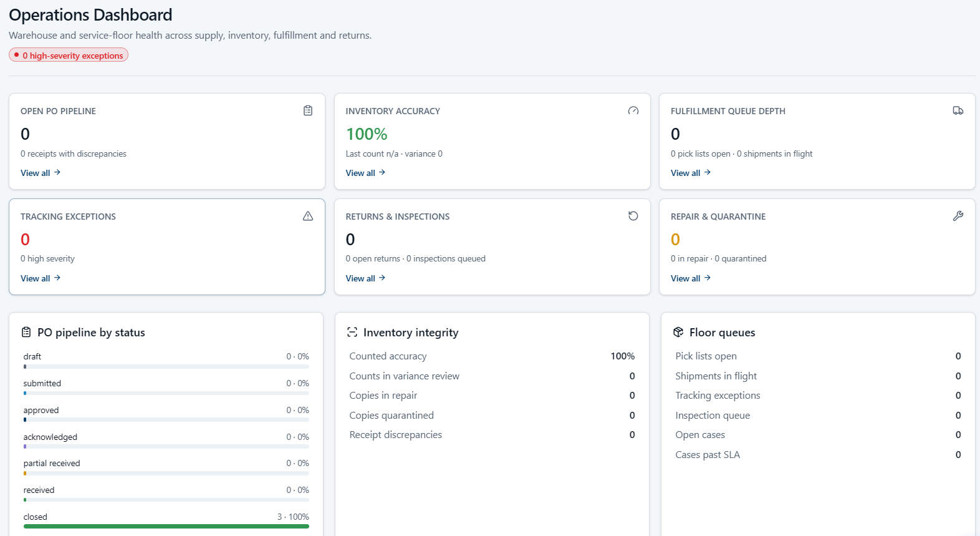Click the received status progress bar
This screenshot has width=980, height=536.
tap(166, 500)
